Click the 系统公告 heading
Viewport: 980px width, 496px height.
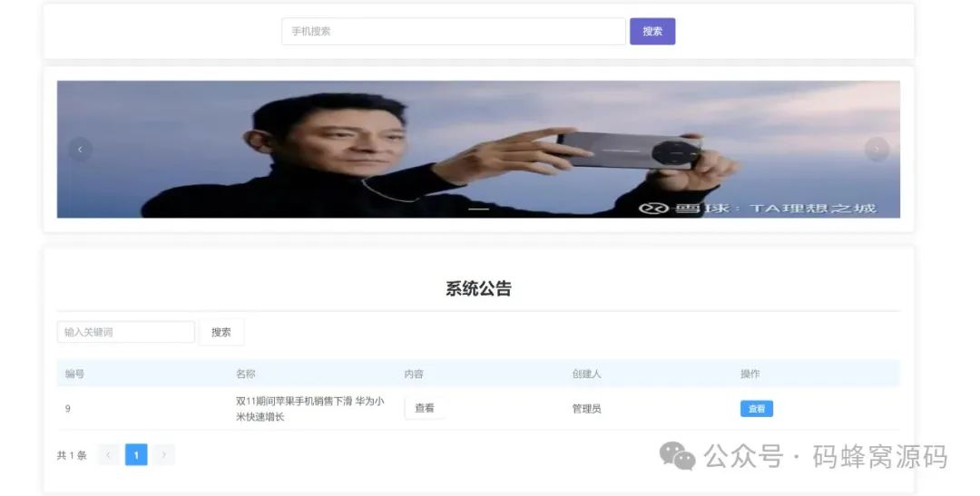tap(478, 288)
